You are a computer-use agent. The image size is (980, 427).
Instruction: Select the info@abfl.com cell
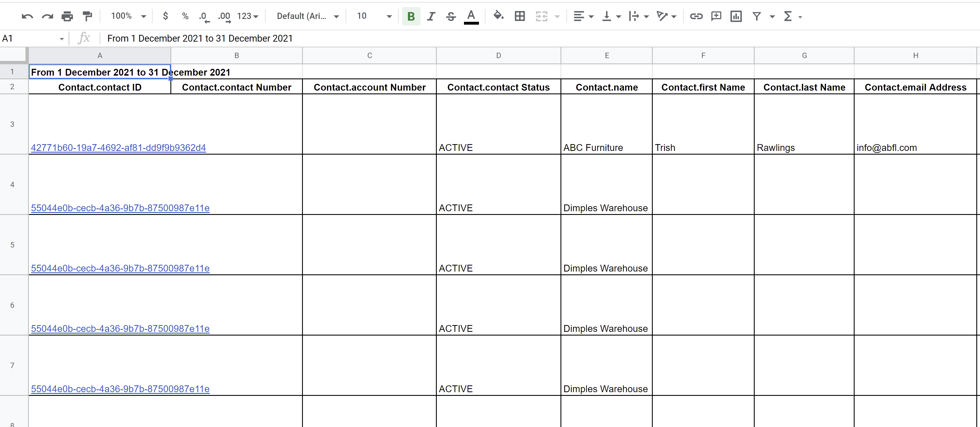coord(915,124)
